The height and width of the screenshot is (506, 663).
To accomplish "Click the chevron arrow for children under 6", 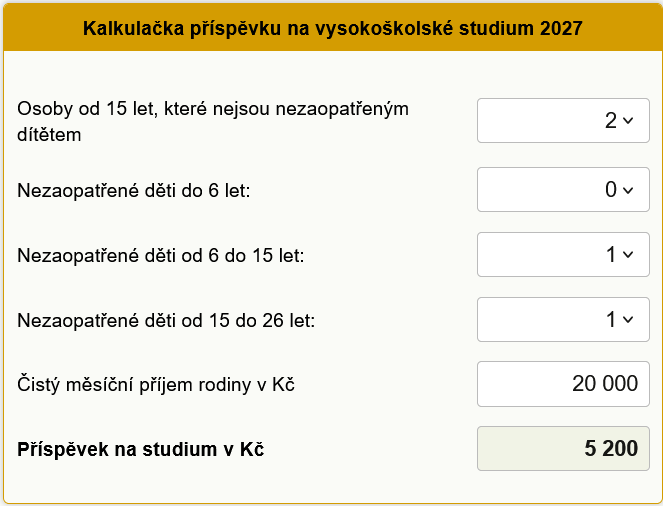I will pos(628,189).
